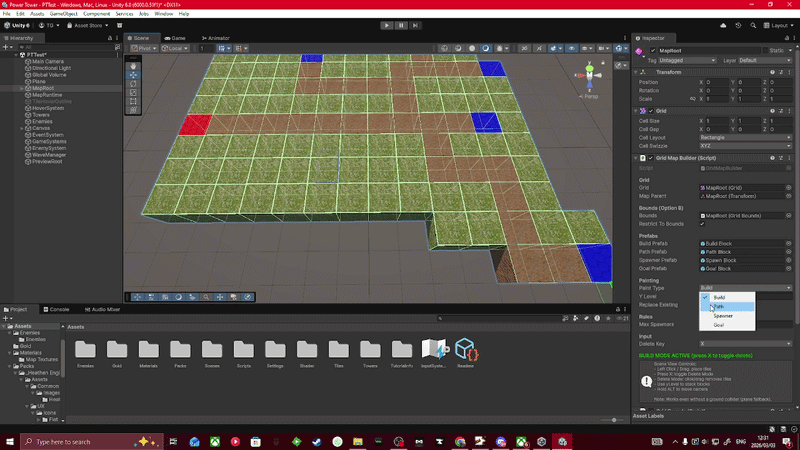Click the Step frame button

coord(415,26)
